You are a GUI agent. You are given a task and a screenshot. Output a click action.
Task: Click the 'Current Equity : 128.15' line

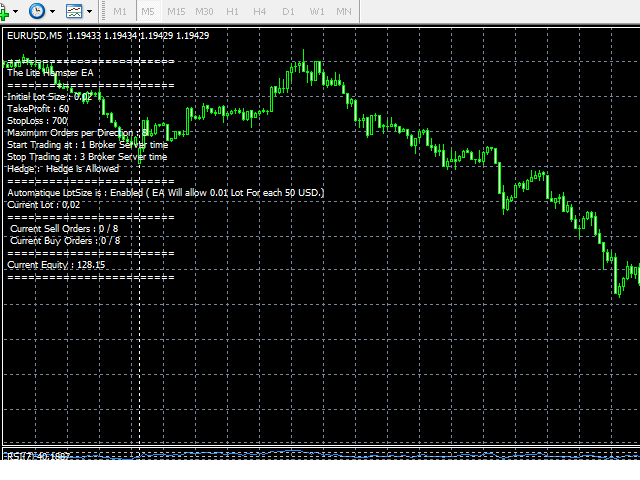56,265
